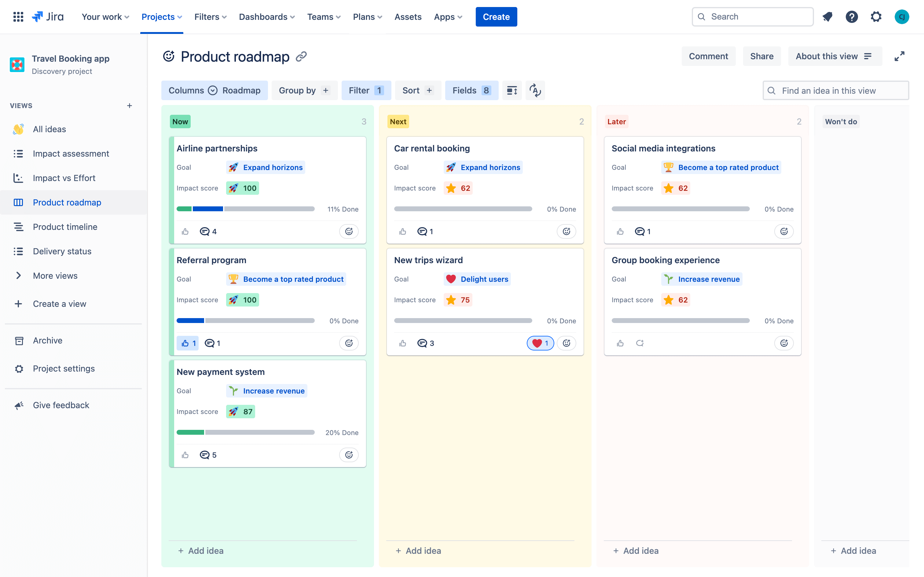Click the help question mark icon

point(852,17)
